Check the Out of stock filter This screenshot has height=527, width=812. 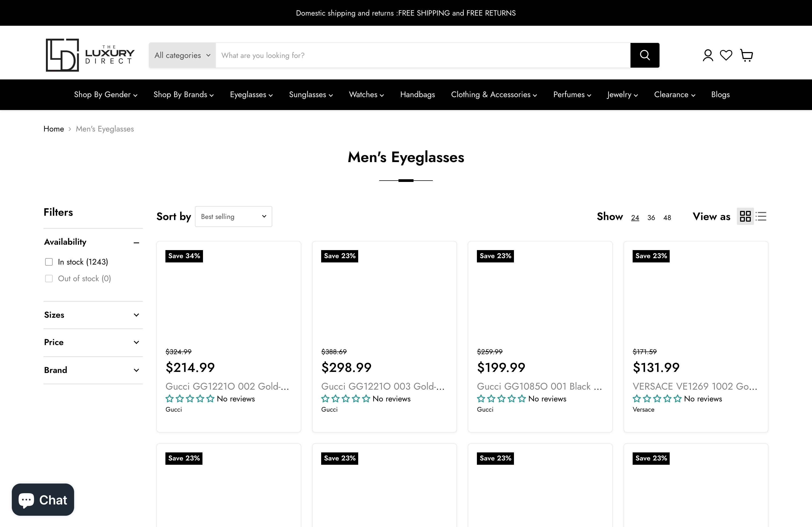click(x=49, y=278)
